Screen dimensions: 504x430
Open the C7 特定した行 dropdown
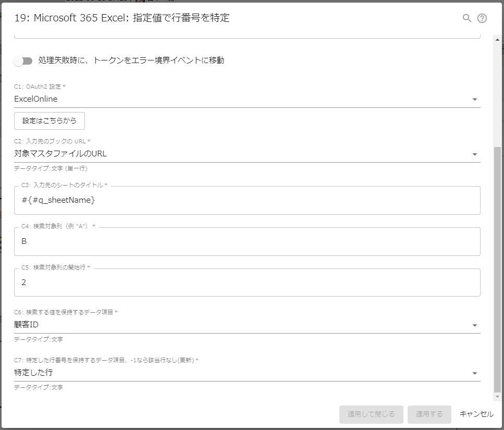474,372
